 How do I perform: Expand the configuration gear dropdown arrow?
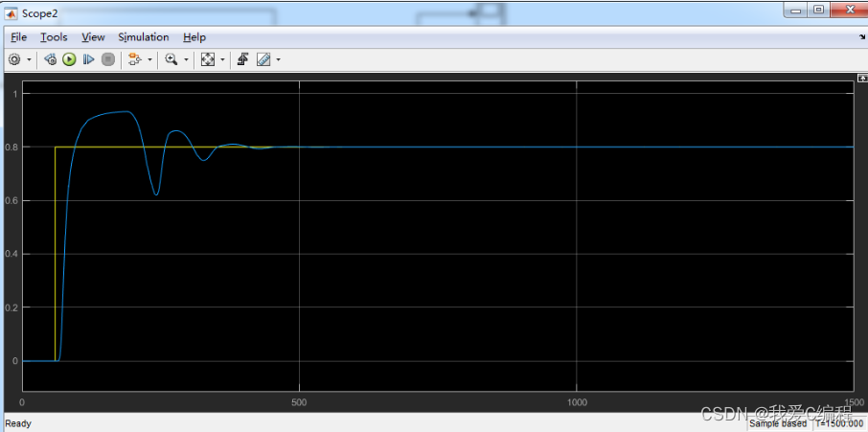(x=29, y=59)
